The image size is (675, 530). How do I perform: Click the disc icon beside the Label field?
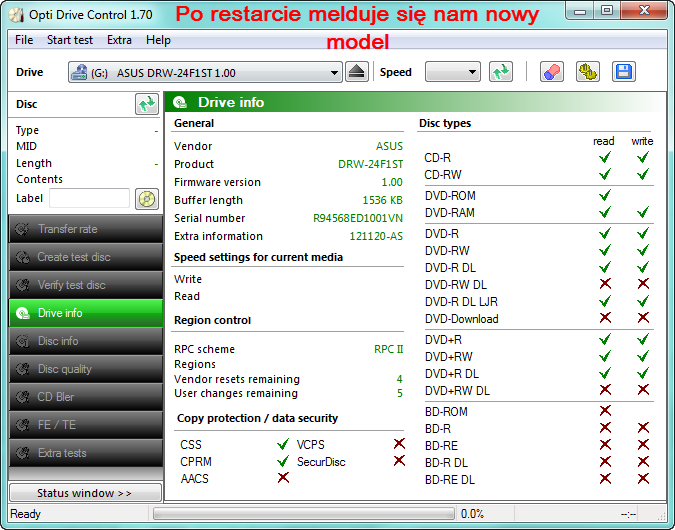147,199
